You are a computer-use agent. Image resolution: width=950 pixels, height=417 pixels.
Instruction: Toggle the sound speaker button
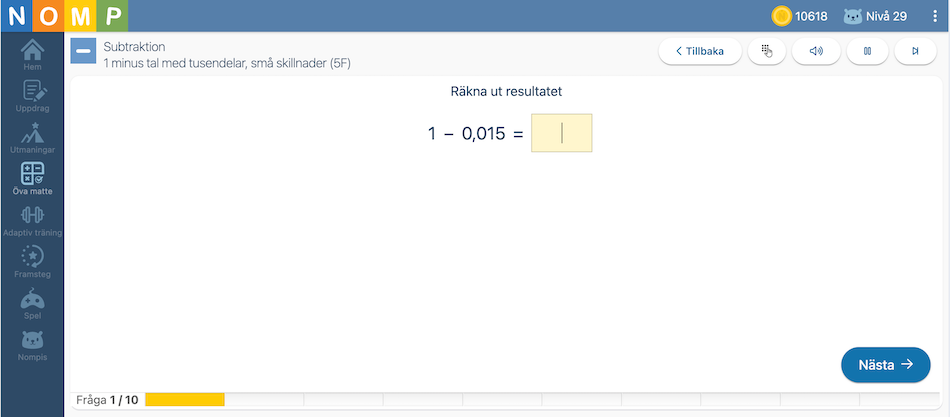[x=816, y=51]
